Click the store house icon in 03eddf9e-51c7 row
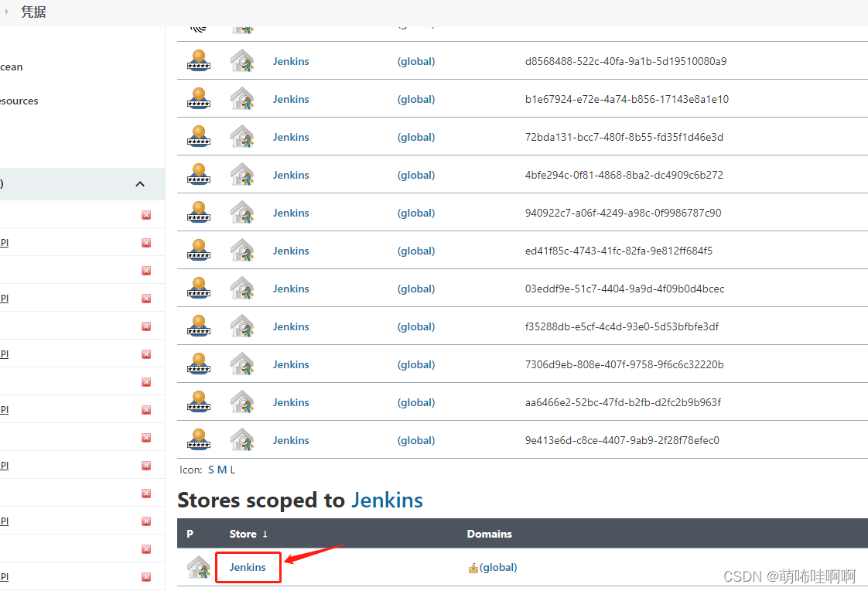The width and height of the screenshot is (868, 591). 242,288
